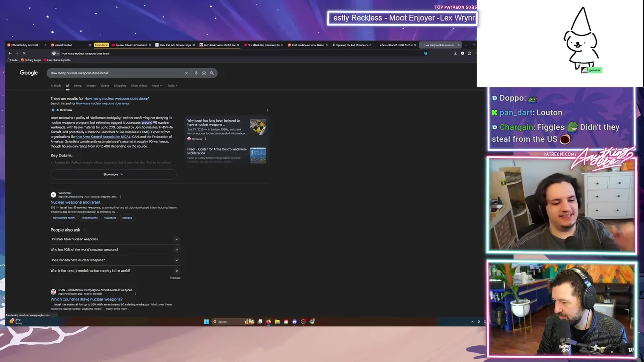Open Wikipedia result three-dot menu

tap(120, 197)
